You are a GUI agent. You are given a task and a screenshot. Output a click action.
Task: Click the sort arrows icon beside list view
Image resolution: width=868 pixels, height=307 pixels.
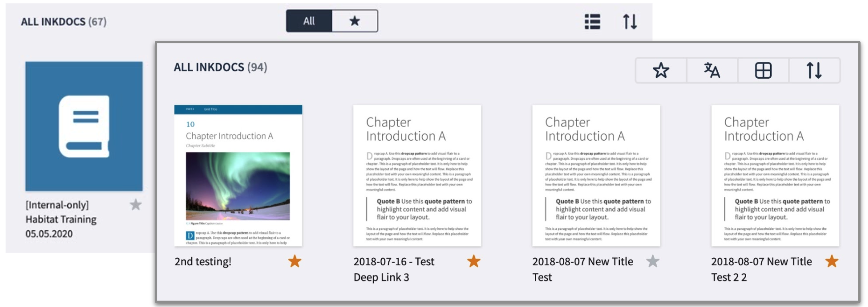[x=630, y=22]
